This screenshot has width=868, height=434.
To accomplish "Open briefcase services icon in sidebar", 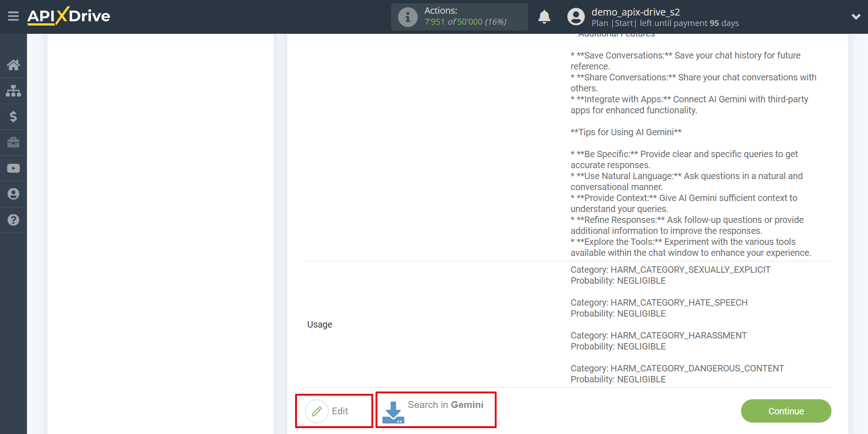I will [13, 143].
